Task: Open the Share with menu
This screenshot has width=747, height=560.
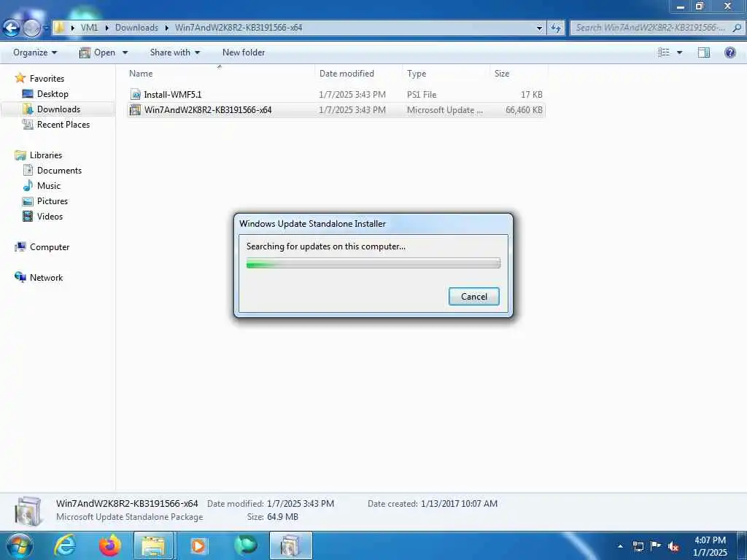Action: click(175, 52)
